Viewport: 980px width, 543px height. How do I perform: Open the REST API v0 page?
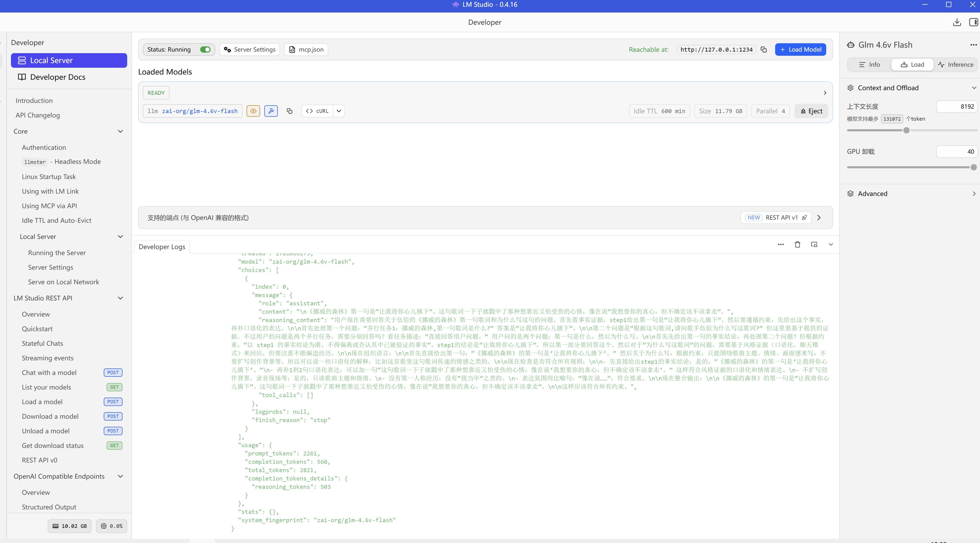pyautogui.click(x=40, y=460)
